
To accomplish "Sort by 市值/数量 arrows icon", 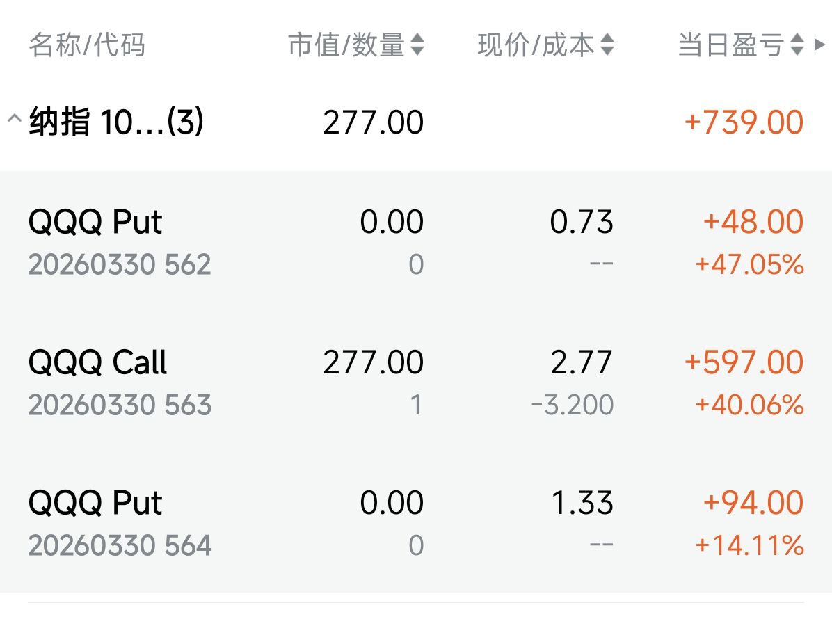I will click(417, 45).
